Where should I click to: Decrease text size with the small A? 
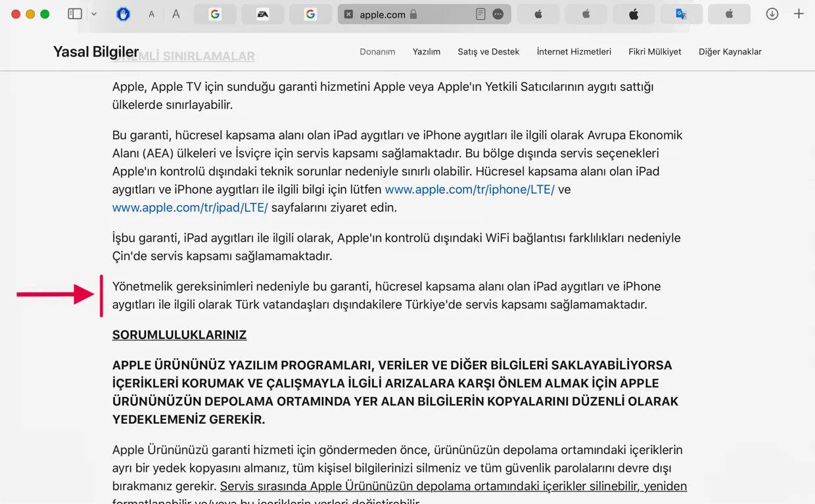[152, 14]
